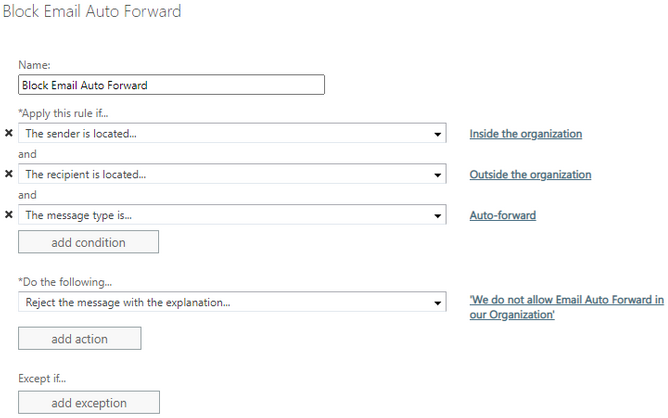
Task: Click arrow on the message type combo box
Action: [438, 216]
